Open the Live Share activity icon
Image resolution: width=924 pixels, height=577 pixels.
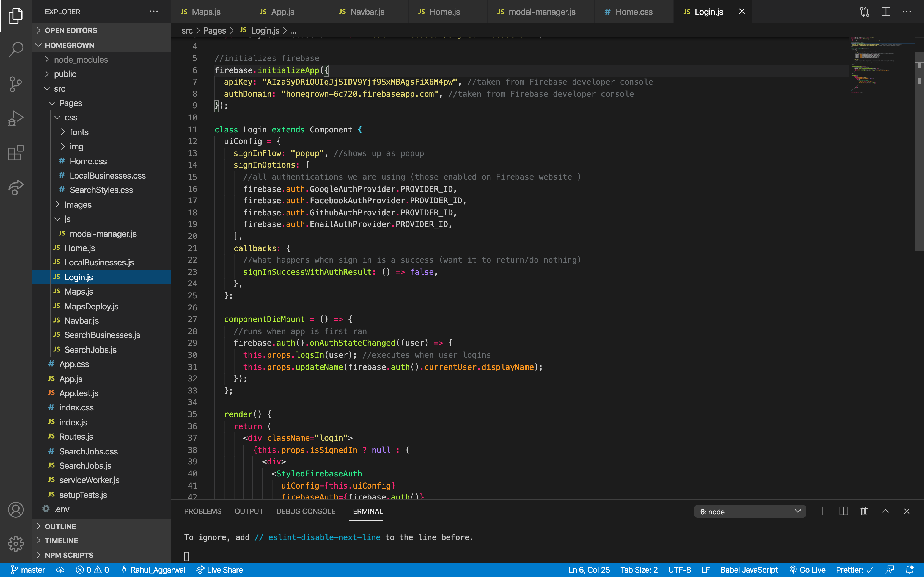(16, 187)
